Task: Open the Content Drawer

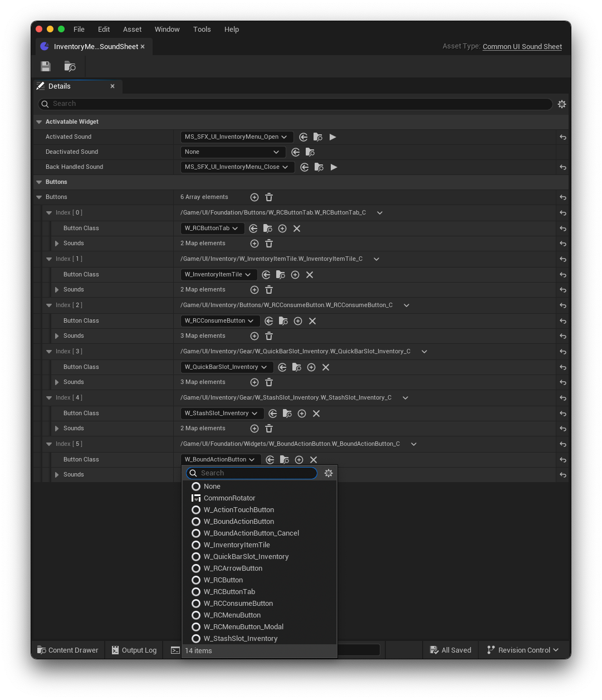Action: (67, 650)
